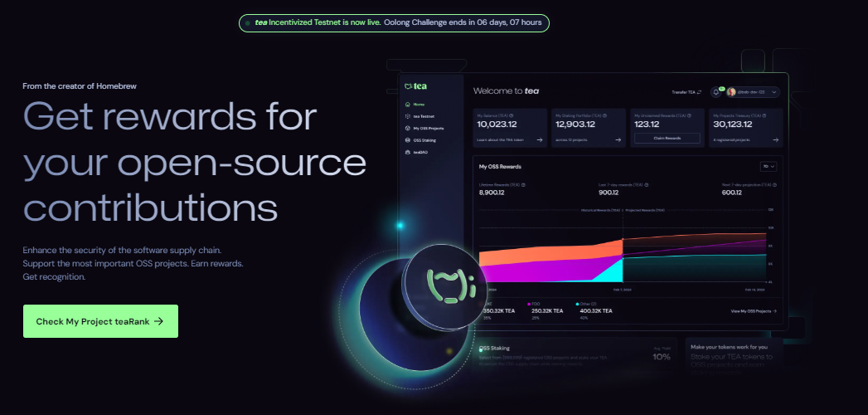The width and height of the screenshot is (868, 415).
Task: Click the arrow on My Staking Portfolio card
Action: click(x=618, y=140)
